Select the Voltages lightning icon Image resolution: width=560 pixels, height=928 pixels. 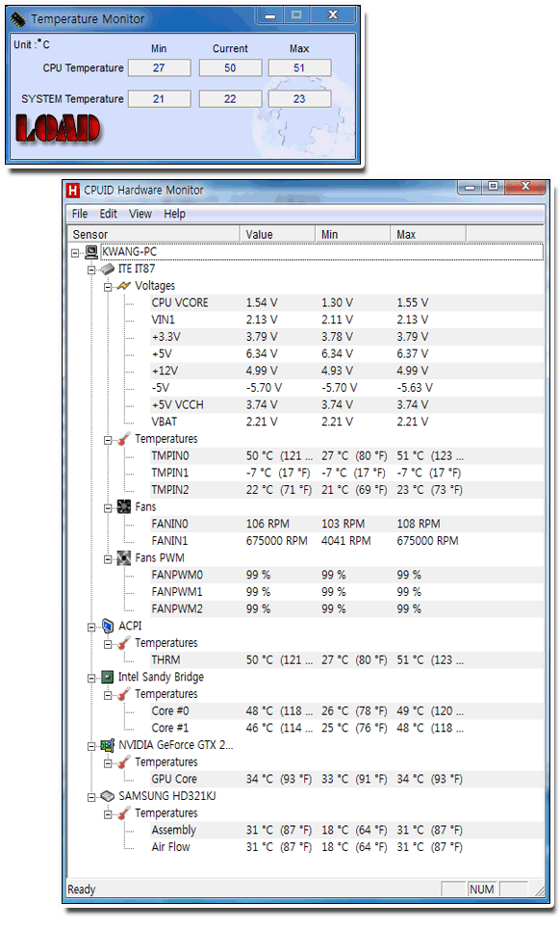click(123, 286)
